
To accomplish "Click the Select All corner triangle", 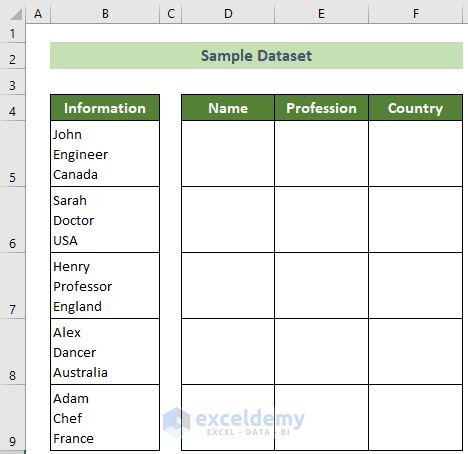I will coord(15,14).
